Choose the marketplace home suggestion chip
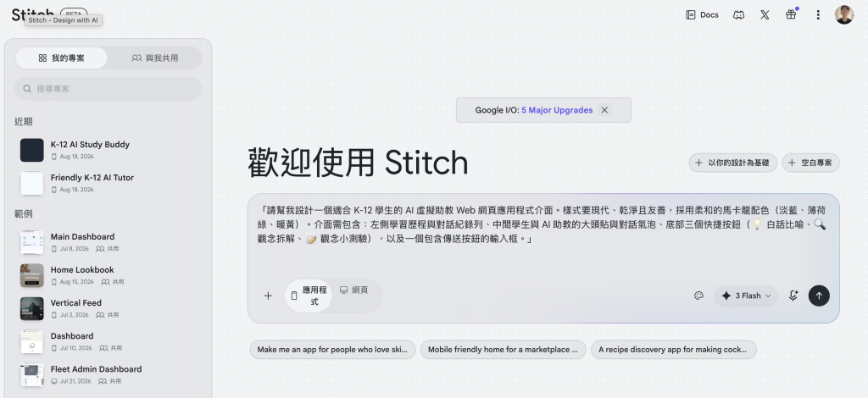Image resolution: width=868 pixels, height=398 pixels. 503,350
